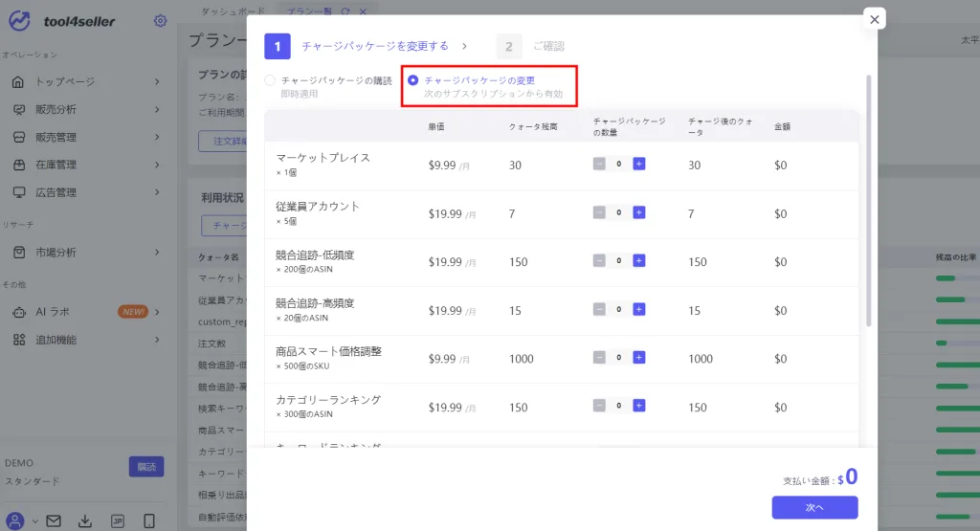Expand the 販売管理 menu chevron
The height and width of the screenshot is (531, 980).
[157, 137]
